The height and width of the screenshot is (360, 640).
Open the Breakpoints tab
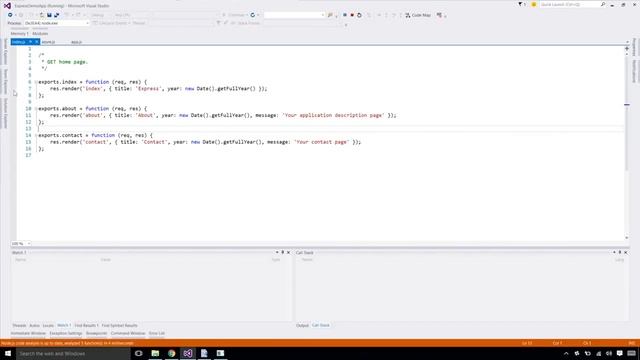point(96,333)
